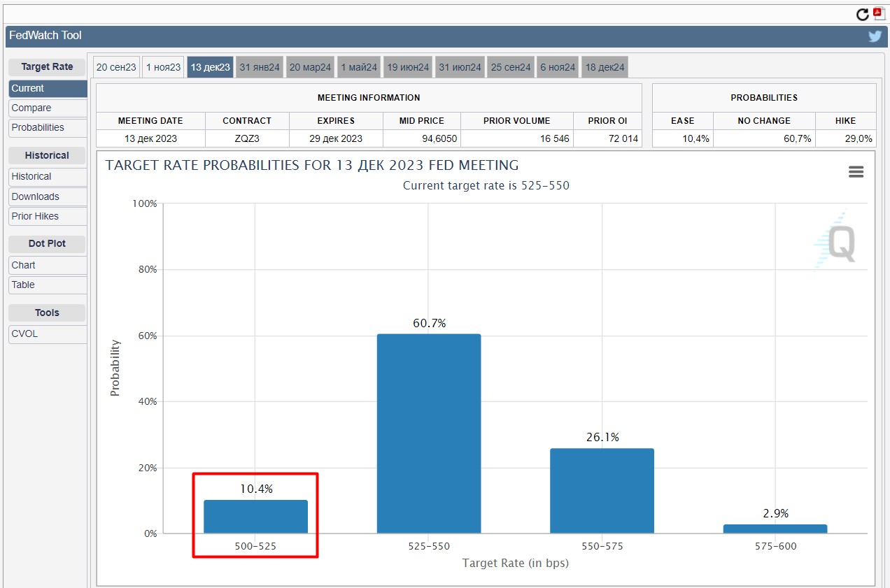
Task: Click the 2.9% bar label
Action: point(775,513)
